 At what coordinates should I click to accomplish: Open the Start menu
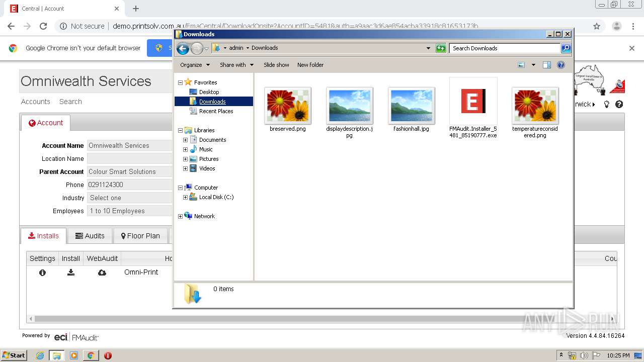pyautogui.click(x=14, y=355)
